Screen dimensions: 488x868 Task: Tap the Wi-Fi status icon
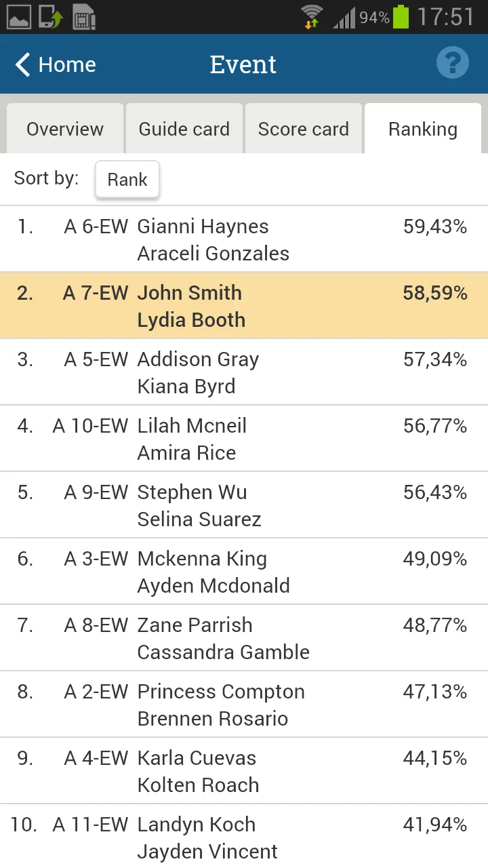pos(312,16)
